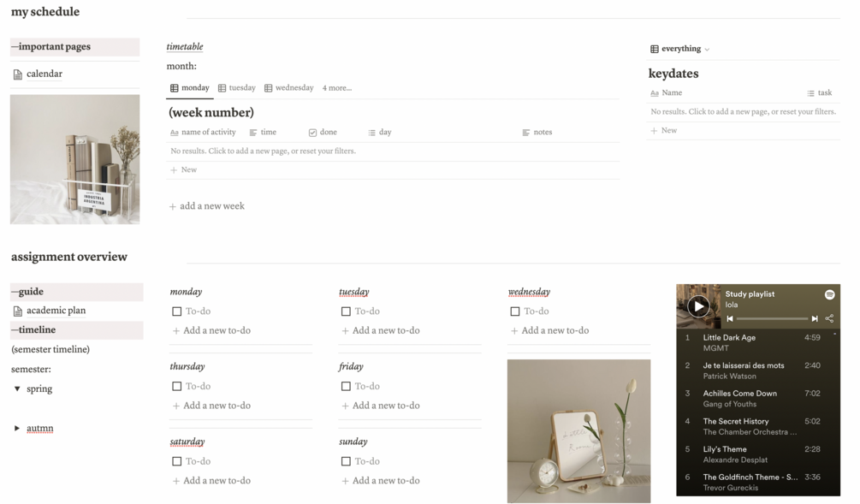Image resolution: width=860 pixels, height=504 pixels.
Task: Collapse the spring semester toggle
Action: coord(17,388)
